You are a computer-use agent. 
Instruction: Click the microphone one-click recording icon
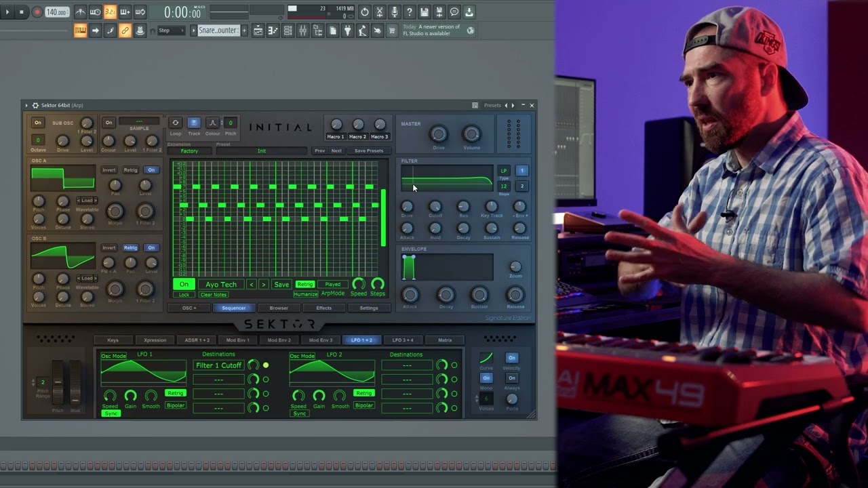coord(395,12)
